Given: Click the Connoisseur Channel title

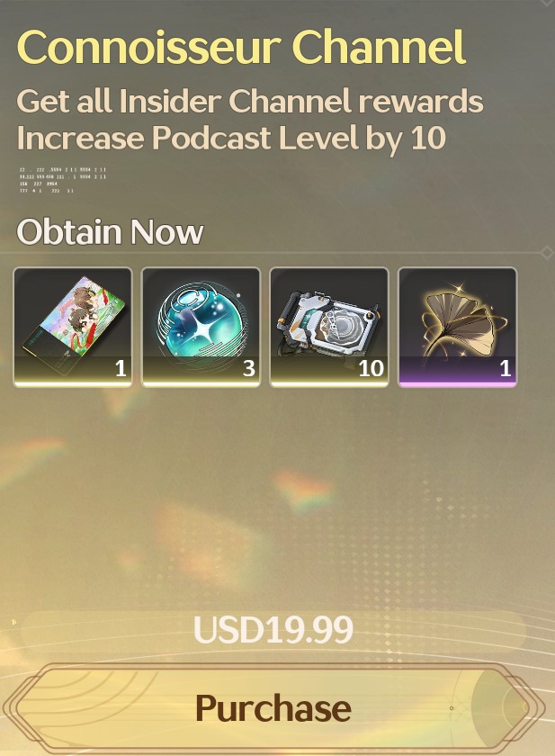Looking at the screenshot, I should 241,47.
